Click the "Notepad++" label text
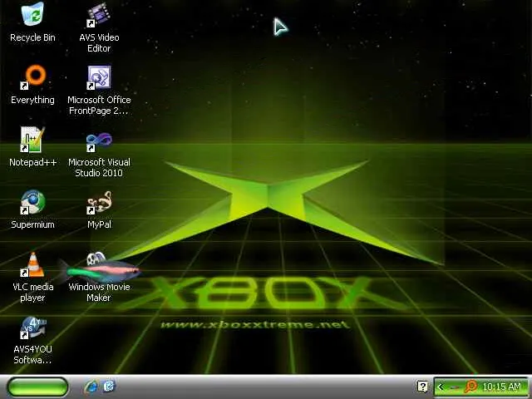This screenshot has width=532, height=399. coord(33,162)
